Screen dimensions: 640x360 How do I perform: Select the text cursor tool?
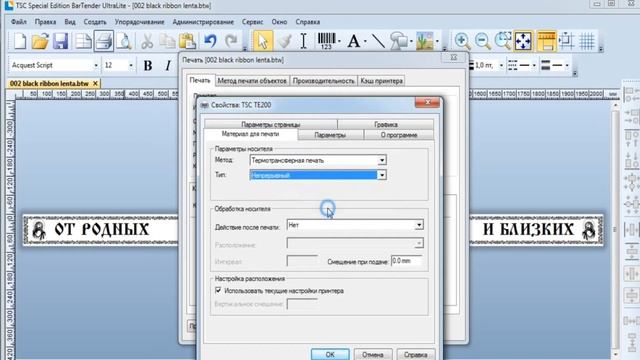[303, 41]
